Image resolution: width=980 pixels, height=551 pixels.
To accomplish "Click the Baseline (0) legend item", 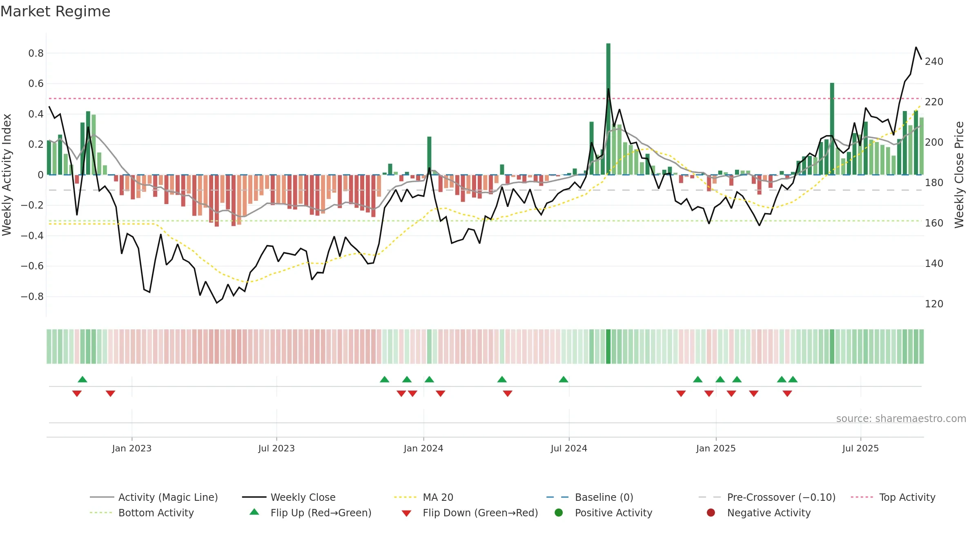I will pos(590,497).
